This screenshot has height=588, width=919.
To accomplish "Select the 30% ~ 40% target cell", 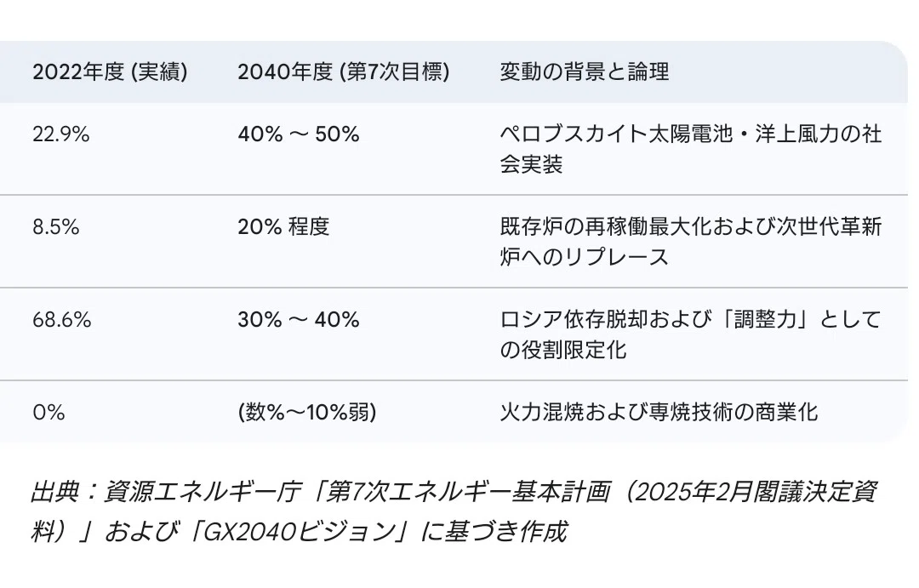I will tap(299, 320).
